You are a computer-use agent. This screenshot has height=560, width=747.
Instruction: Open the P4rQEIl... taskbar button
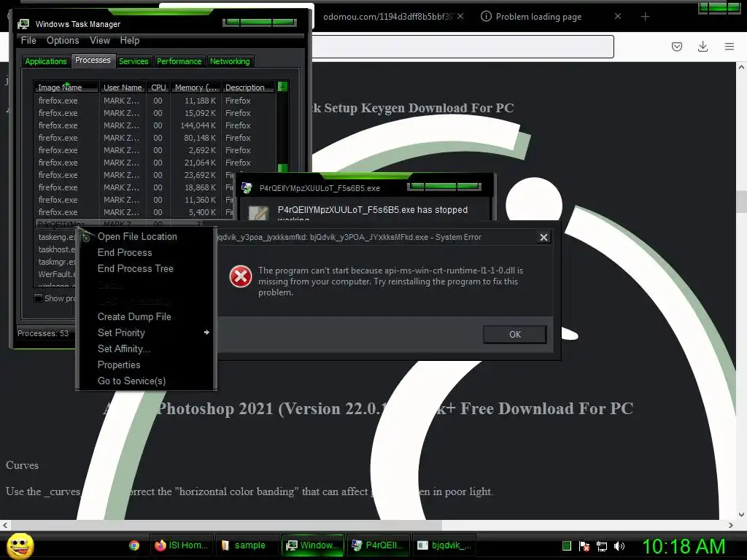point(378,545)
